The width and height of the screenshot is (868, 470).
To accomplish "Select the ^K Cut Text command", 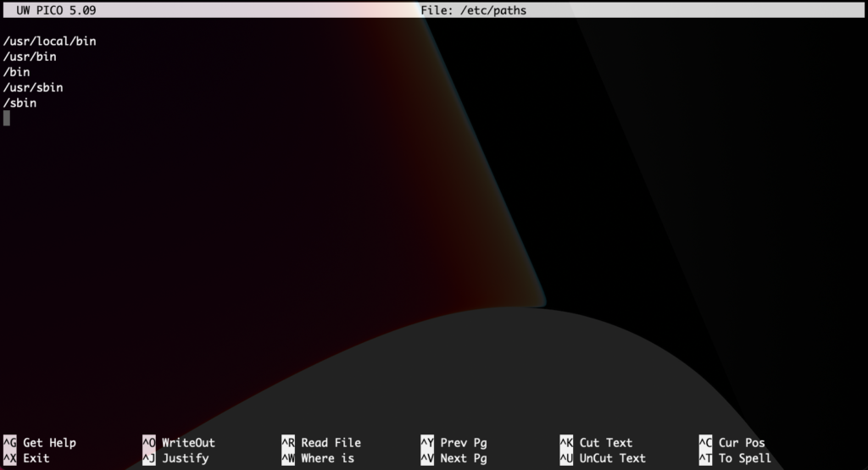I will pos(596,443).
